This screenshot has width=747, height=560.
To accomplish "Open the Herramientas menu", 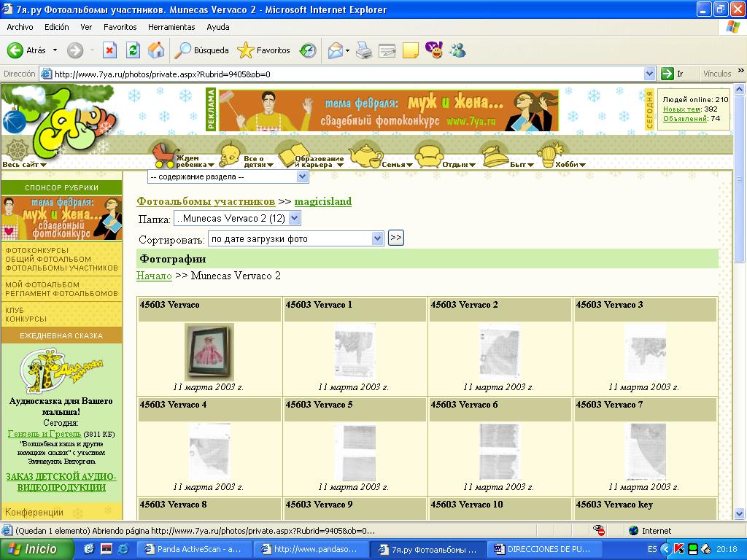I will point(171,27).
